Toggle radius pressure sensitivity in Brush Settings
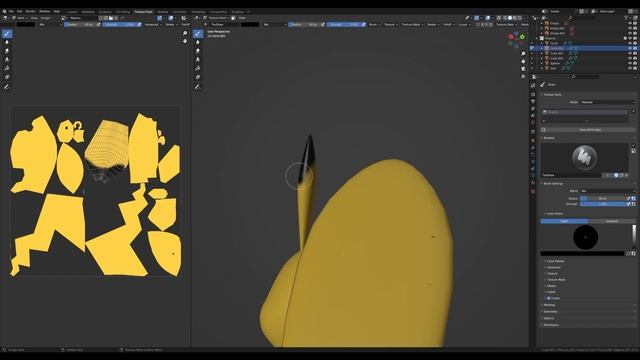640x360 pixels. pyautogui.click(x=629, y=198)
